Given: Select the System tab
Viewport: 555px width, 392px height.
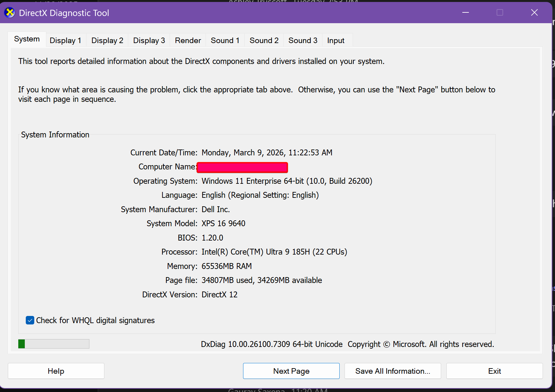Looking at the screenshot, I should point(27,39).
